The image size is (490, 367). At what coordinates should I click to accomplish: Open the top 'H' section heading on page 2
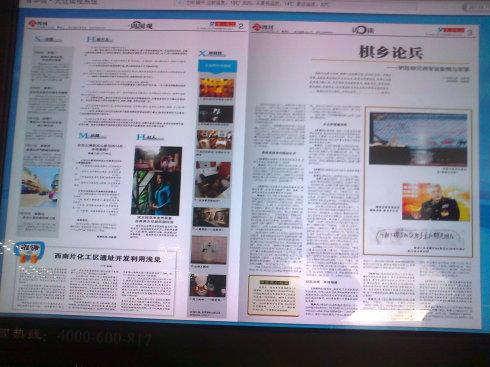point(99,40)
